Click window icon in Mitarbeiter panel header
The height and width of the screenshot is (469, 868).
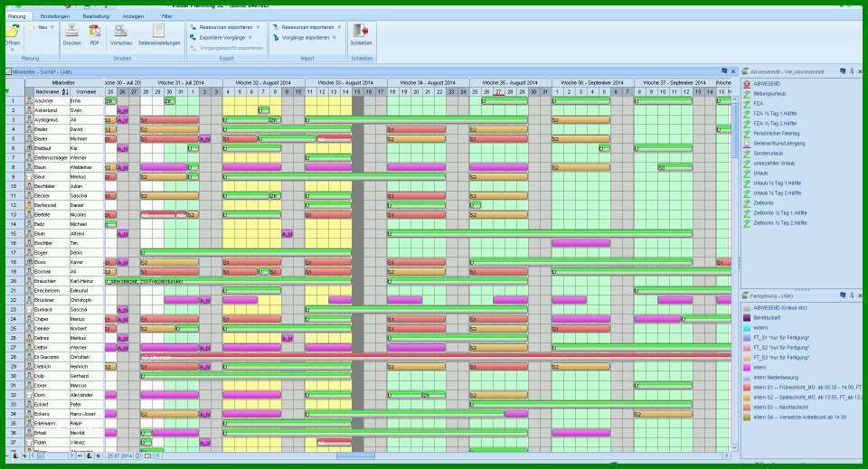tap(724, 71)
